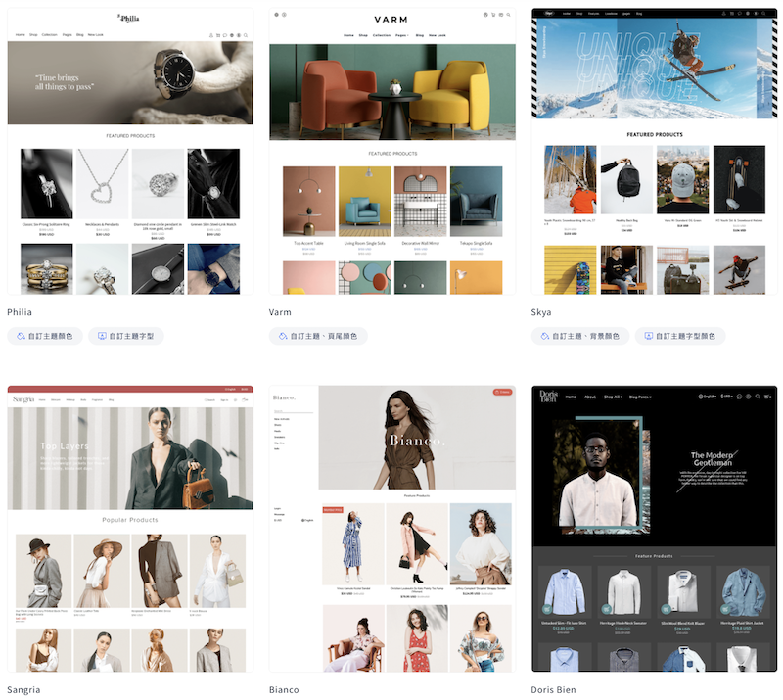The image size is (783, 700).
Task: Select About in the Doris Bien preview menu
Action: pos(590,397)
